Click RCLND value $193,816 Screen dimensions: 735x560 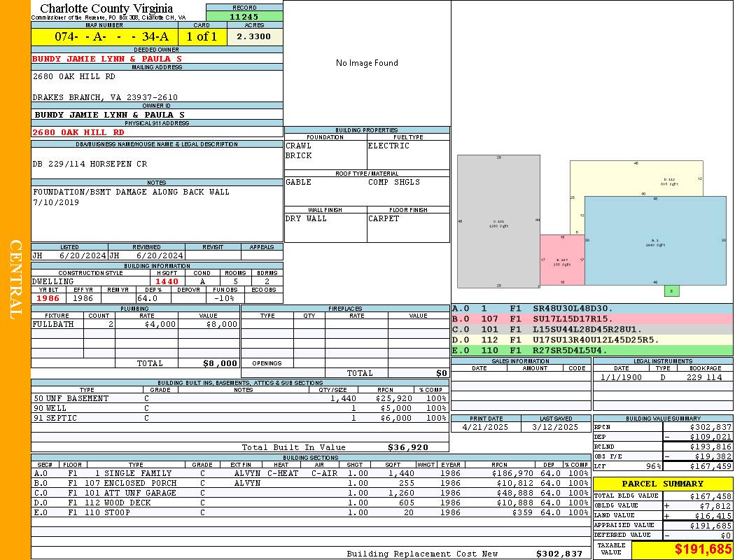[x=710, y=447]
